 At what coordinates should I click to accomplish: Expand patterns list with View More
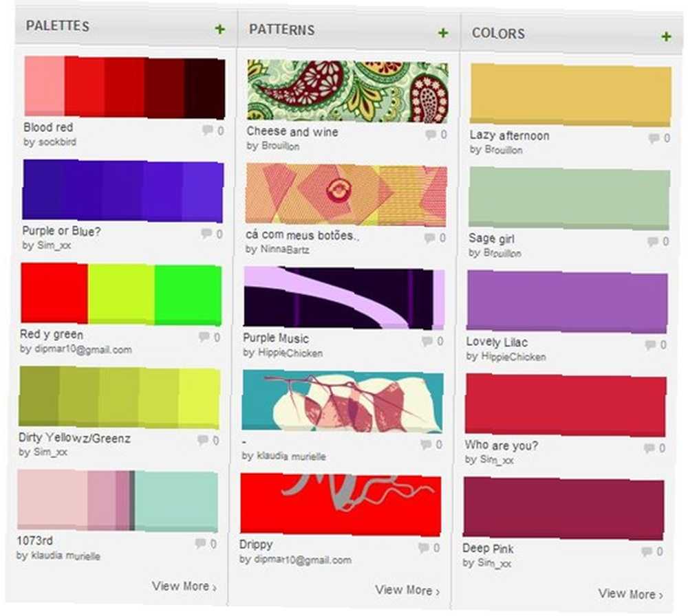407,590
